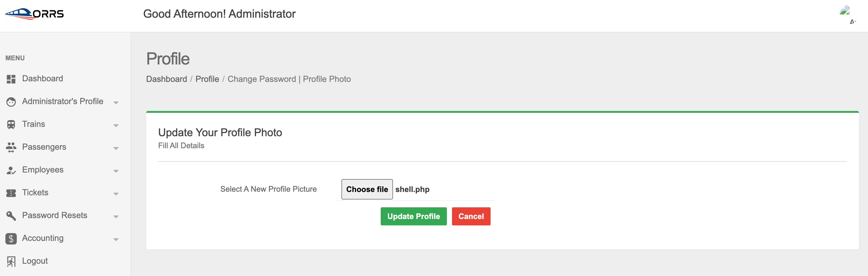
Task: Expand the Passengers submenu arrow
Action: point(116,148)
